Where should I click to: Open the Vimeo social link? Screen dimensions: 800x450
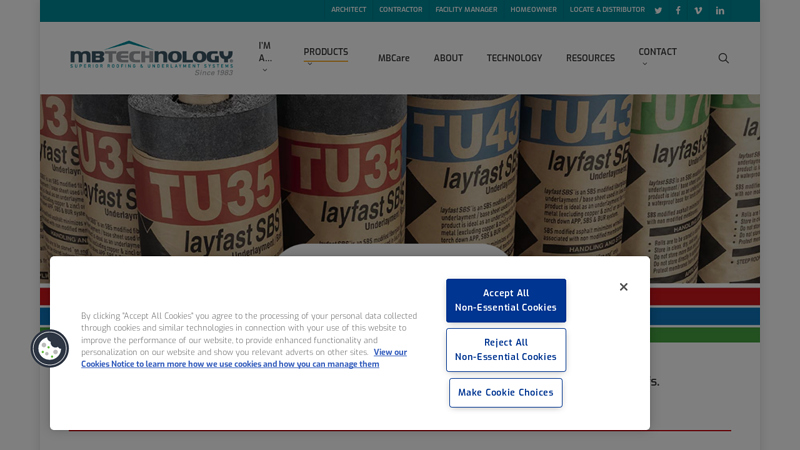(698, 10)
